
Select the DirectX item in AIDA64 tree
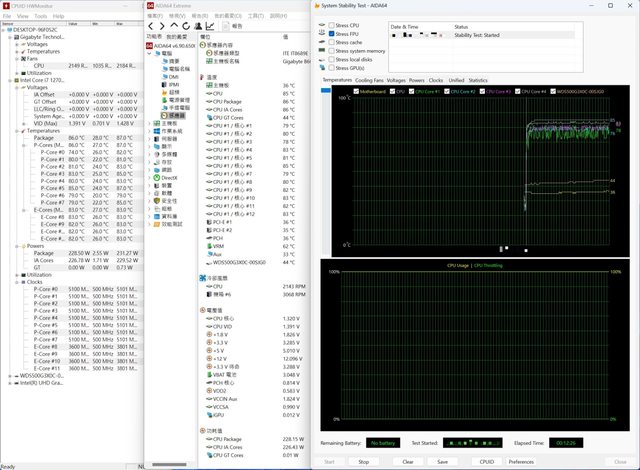tap(167, 178)
